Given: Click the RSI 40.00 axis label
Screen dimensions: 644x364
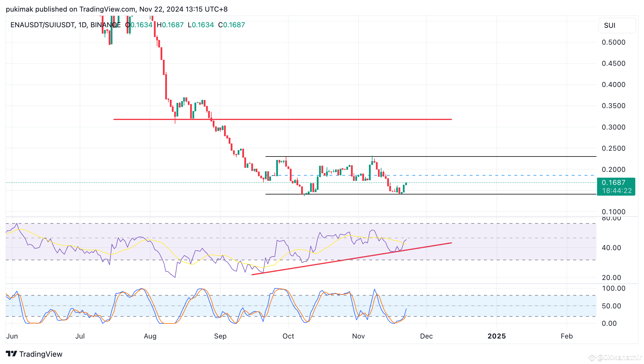Looking at the screenshot, I should coord(612,248).
